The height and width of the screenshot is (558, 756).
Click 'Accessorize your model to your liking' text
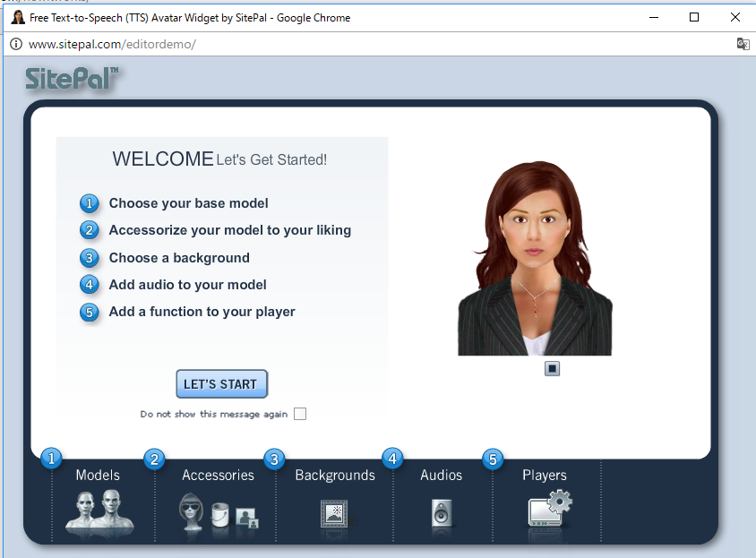(x=230, y=230)
